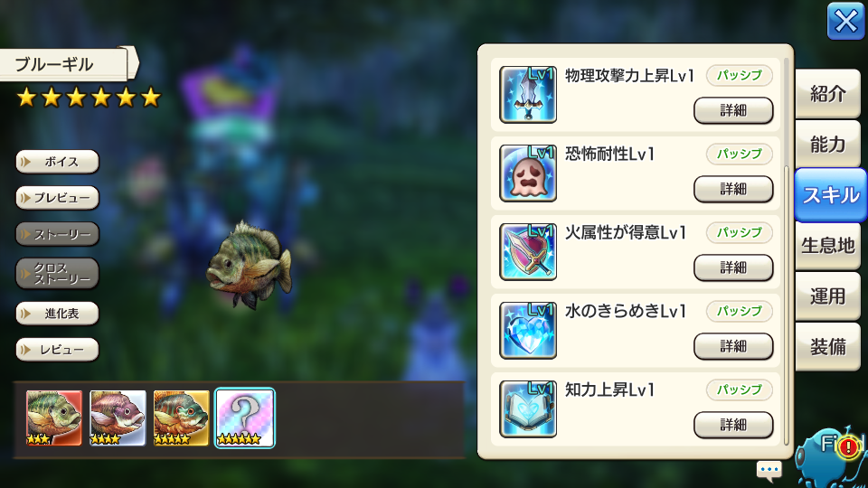The width and height of the screenshot is (868, 488).
Task: Tap the 水のきらめき crystal heart icon
Action: 527,331
